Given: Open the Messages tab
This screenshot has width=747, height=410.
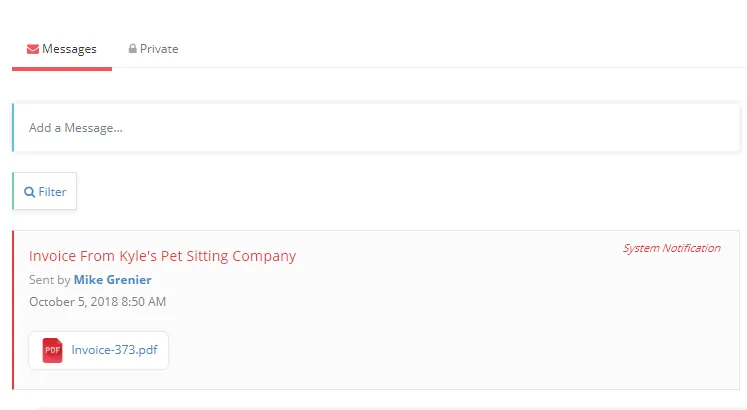Looking at the screenshot, I should pos(62,49).
